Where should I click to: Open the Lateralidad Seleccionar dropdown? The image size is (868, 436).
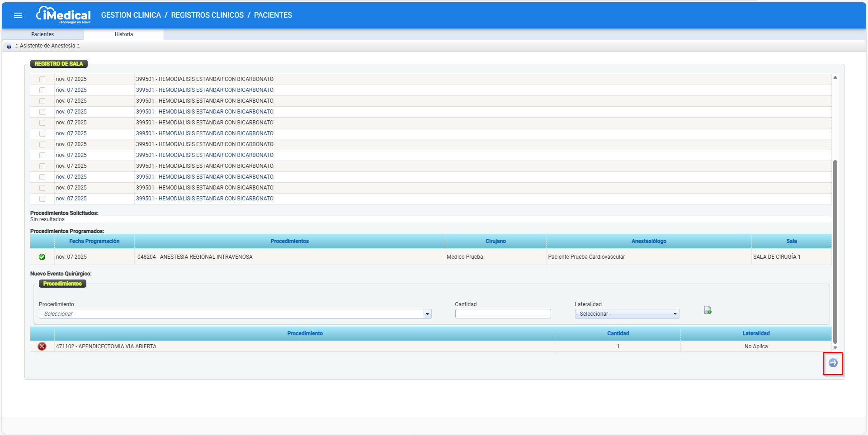[627, 314]
